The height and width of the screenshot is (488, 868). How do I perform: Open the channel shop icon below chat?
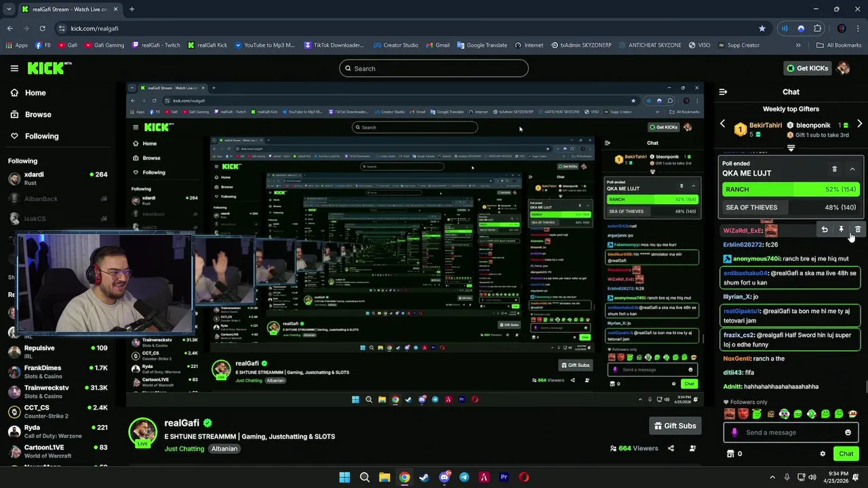pos(730,453)
